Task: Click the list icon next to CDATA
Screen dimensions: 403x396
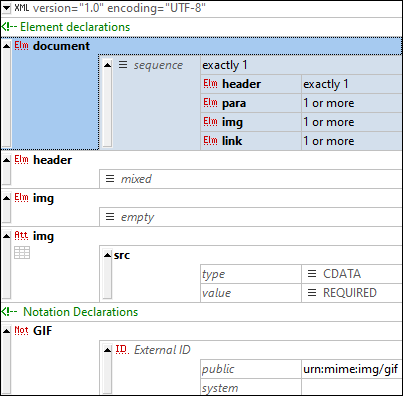Action: [312, 274]
